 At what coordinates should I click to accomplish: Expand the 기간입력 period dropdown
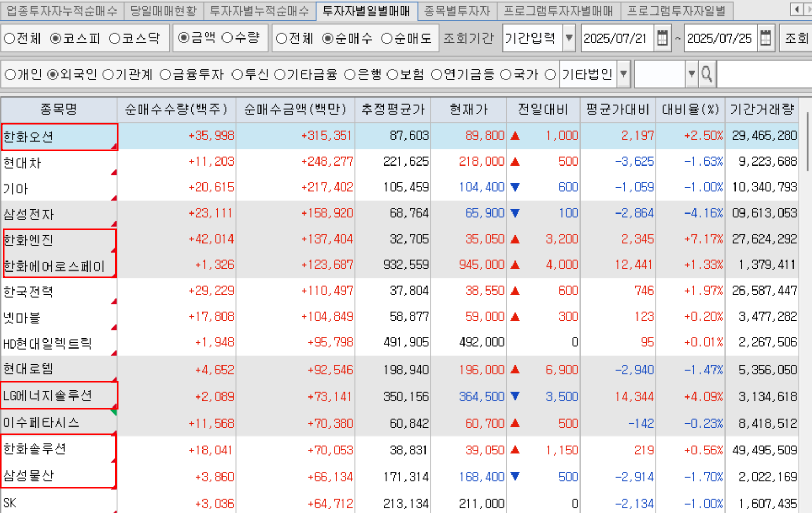(x=568, y=38)
